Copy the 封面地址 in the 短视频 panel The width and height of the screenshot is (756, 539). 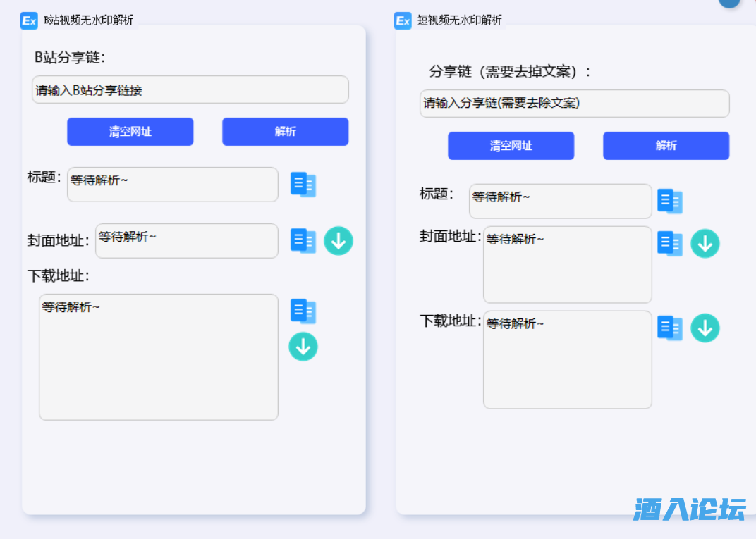tap(670, 243)
